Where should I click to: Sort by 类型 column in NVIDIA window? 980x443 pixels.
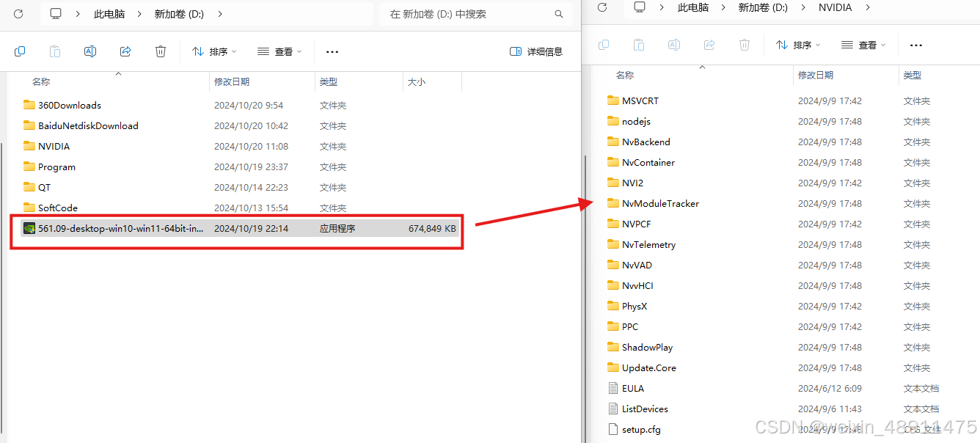pos(913,76)
